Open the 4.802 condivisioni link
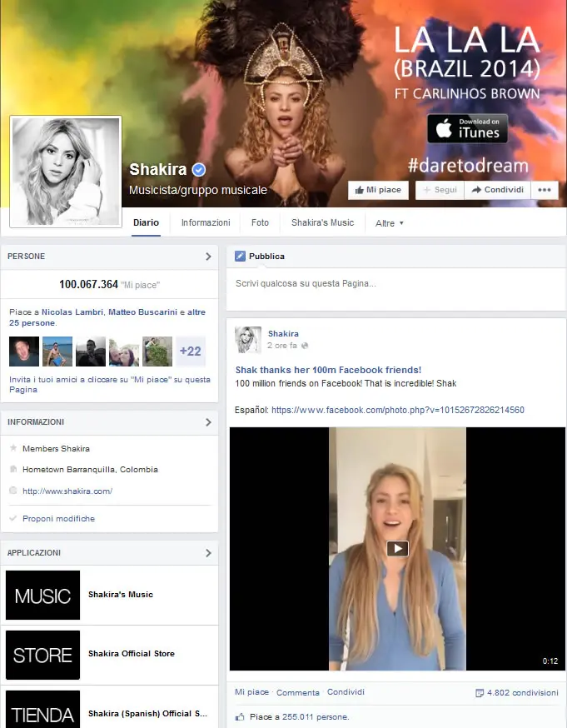This screenshot has height=728, width=567. [x=523, y=693]
